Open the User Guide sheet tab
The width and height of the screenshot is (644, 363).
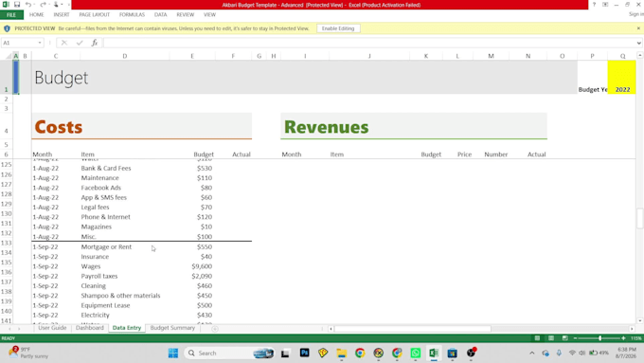coord(52,328)
